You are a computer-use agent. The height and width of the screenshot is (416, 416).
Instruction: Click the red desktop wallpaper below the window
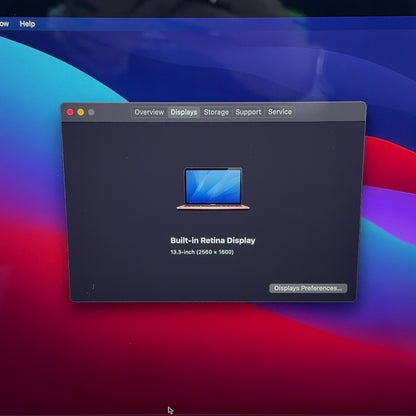pos(213,350)
